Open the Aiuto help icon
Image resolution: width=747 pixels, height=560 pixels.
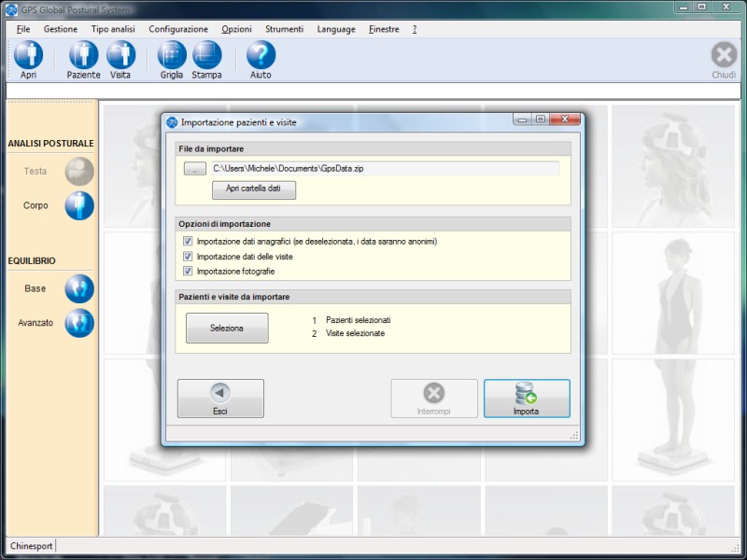click(261, 56)
